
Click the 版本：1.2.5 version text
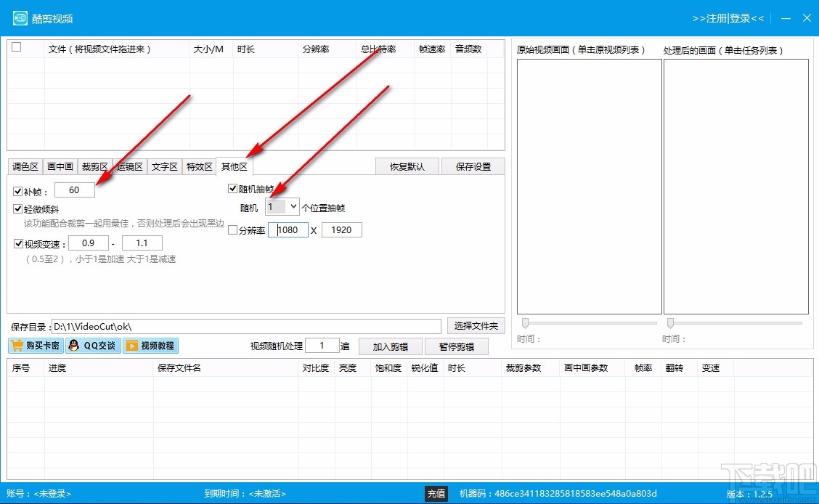pos(749,494)
